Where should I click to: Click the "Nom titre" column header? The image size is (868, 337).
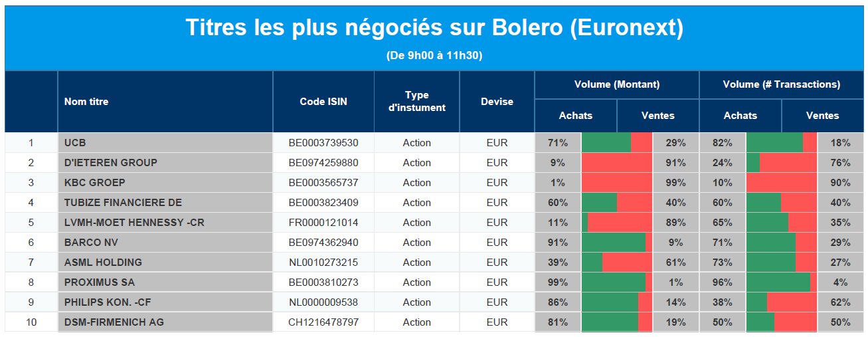click(86, 102)
